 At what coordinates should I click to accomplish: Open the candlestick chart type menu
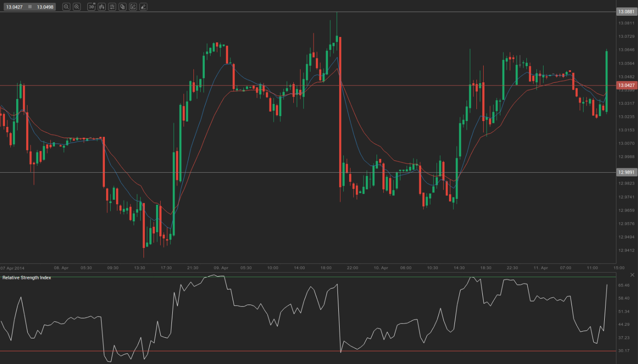coord(102,7)
